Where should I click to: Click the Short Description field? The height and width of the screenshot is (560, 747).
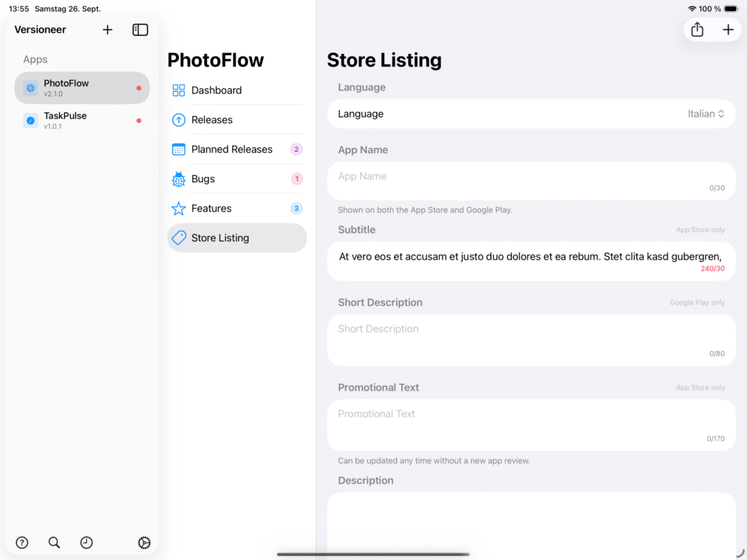click(531, 340)
